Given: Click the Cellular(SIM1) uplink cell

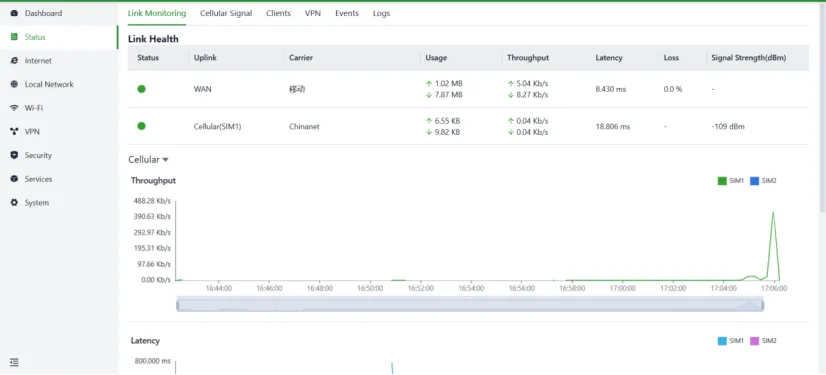Looking at the screenshot, I should point(218,126).
